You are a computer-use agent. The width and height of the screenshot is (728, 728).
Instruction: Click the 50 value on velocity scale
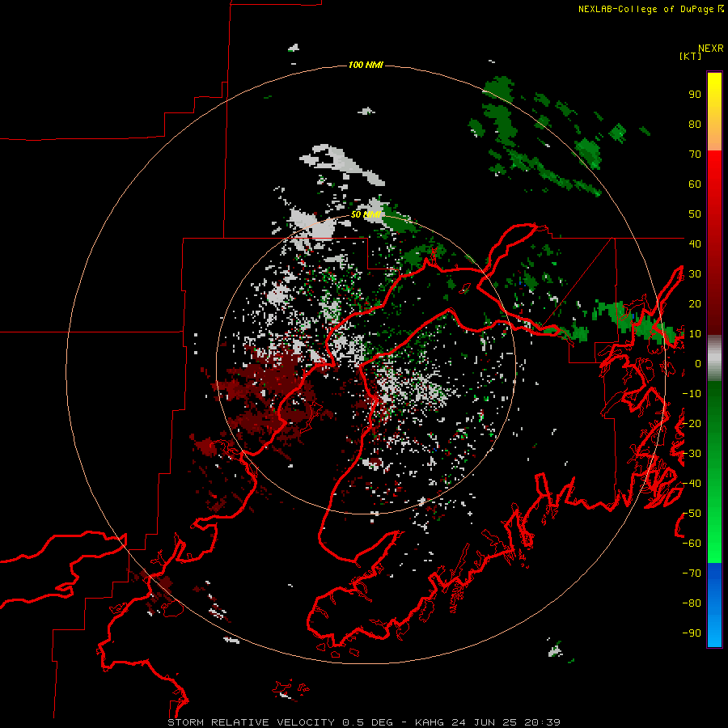tap(695, 214)
